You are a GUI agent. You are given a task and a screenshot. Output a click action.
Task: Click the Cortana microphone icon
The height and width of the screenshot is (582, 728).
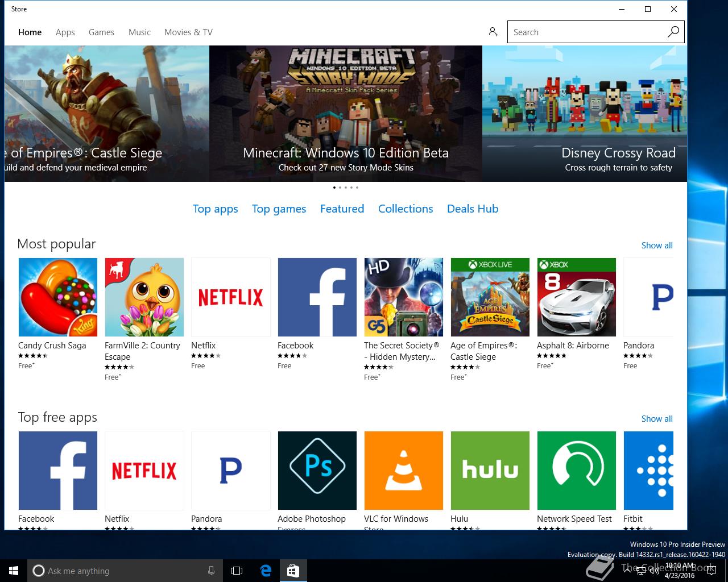pyautogui.click(x=211, y=571)
